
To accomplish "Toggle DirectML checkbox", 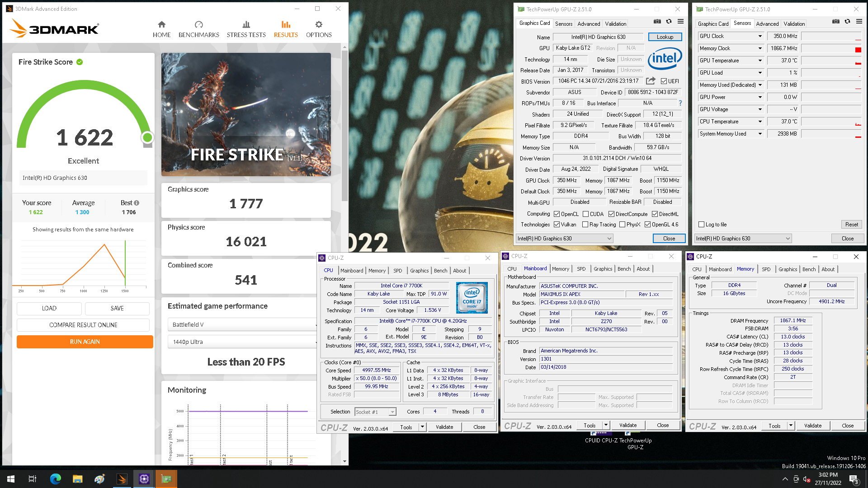I will (x=655, y=214).
